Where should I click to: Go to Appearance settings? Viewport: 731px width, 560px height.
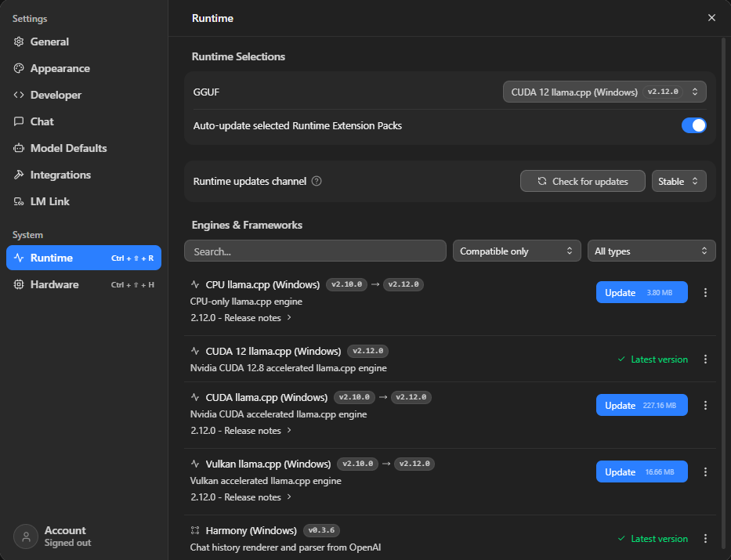(x=84, y=68)
